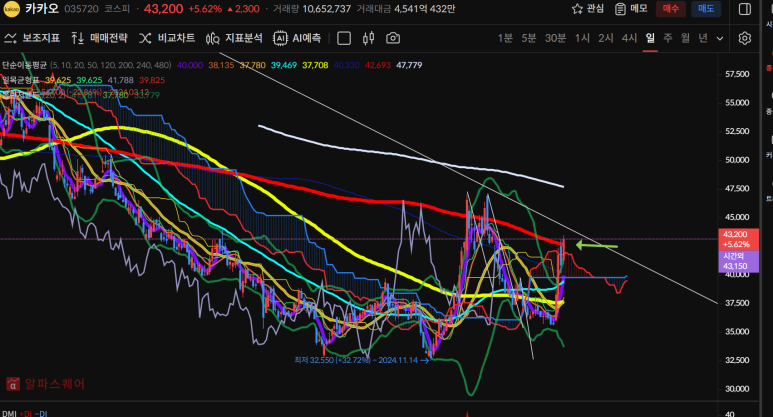Toggle the side panel layout icon
The height and width of the screenshot is (417, 773).
pos(745,9)
